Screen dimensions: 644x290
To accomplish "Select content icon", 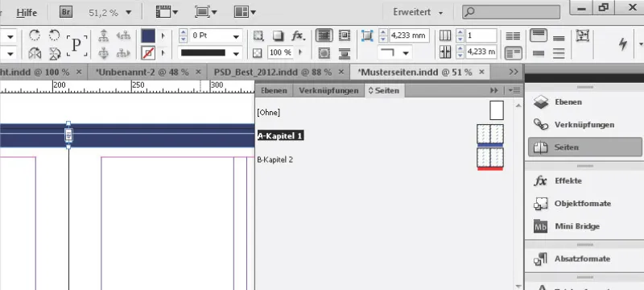I will pyautogui.click(x=104, y=53).
